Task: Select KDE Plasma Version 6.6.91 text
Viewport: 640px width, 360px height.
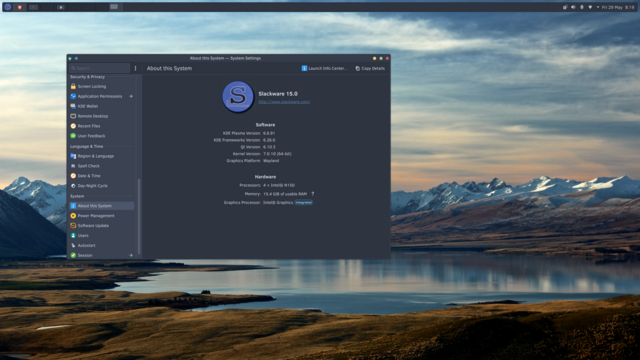Action: pyautogui.click(x=269, y=133)
